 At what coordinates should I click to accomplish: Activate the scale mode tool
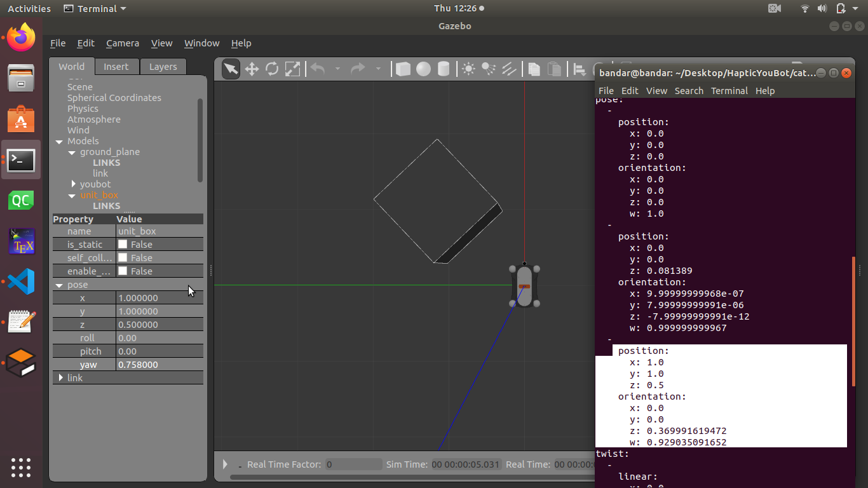[292, 69]
